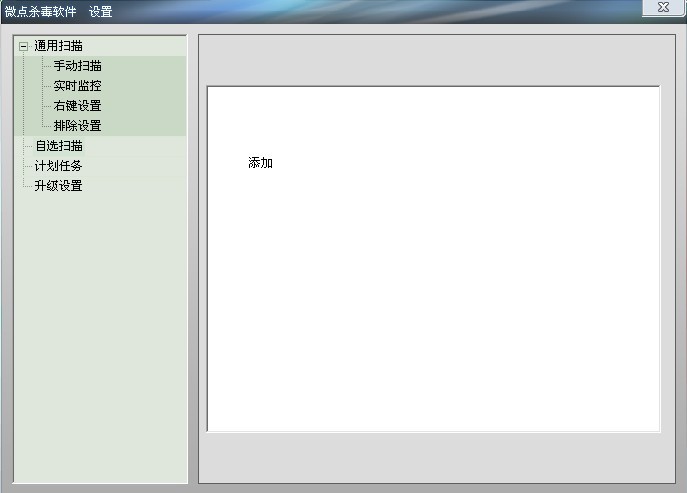
Task: Open 自选扫描 settings
Action: click(59, 146)
